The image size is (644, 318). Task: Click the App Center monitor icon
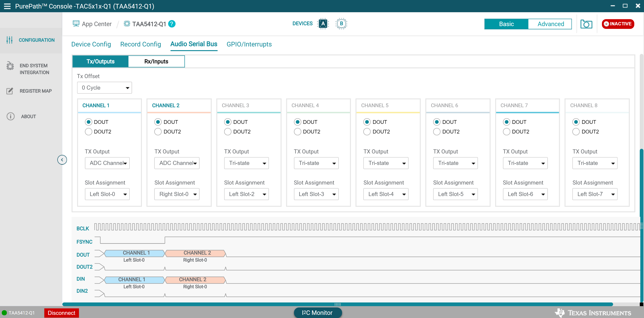[x=76, y=24]
